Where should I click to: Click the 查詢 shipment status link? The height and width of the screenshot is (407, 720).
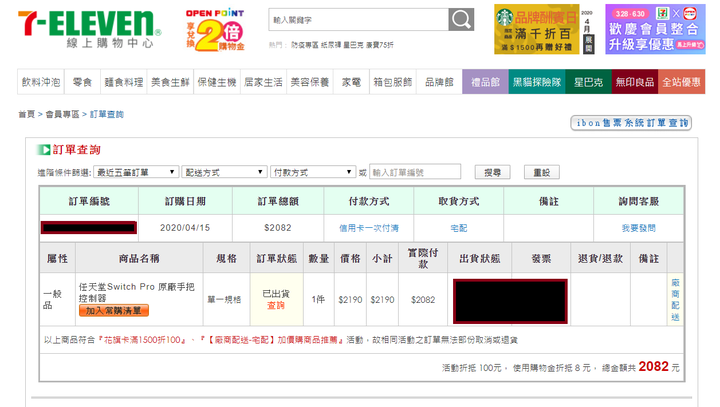[276, 305]
